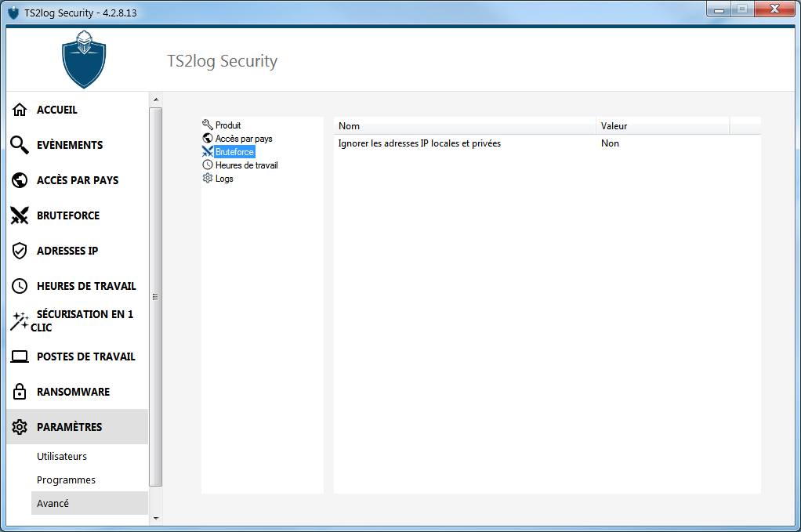Click the magic wand Sécurisation icon
The height and width of the screenshot is (532, 801).
tap(20, 320)
